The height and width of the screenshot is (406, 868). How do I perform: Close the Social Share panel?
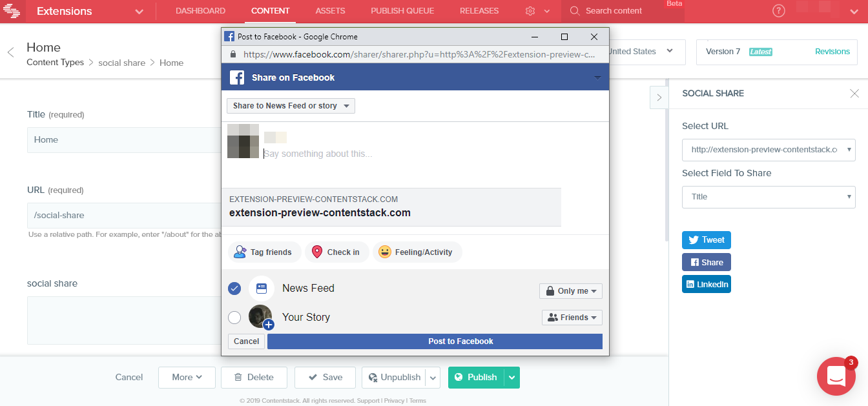point(854,94)
